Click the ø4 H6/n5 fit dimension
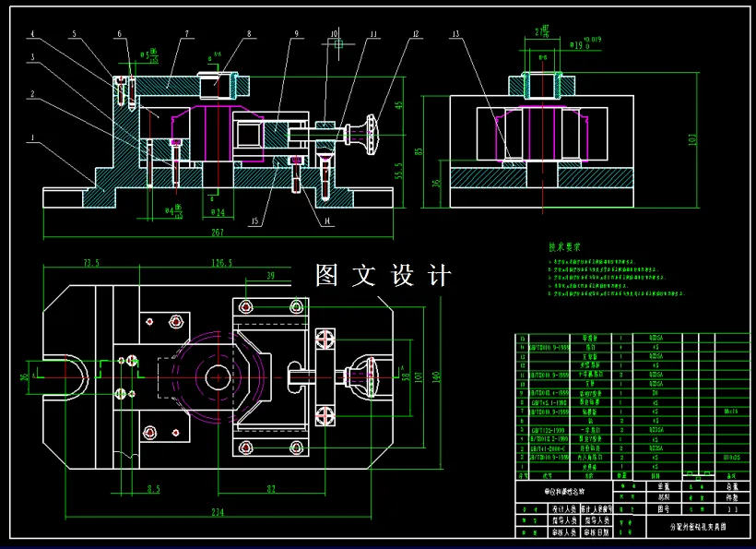 [173, 211]
